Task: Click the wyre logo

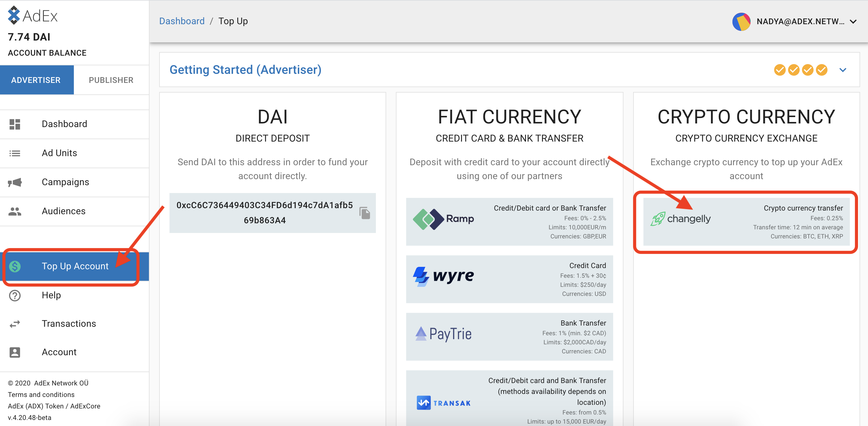Action: 443,277
